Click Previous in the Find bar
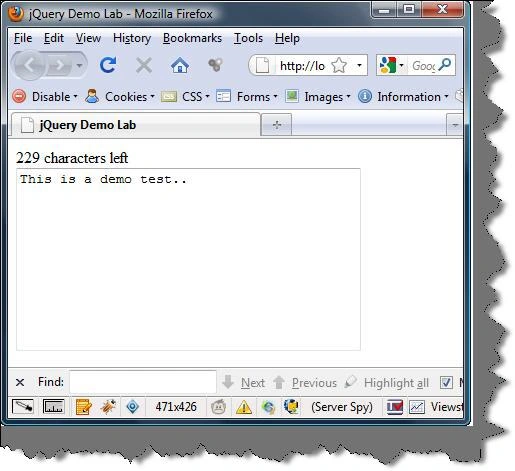Image resolution: width=515 pixels, height=471 pixels. (305, 383)
